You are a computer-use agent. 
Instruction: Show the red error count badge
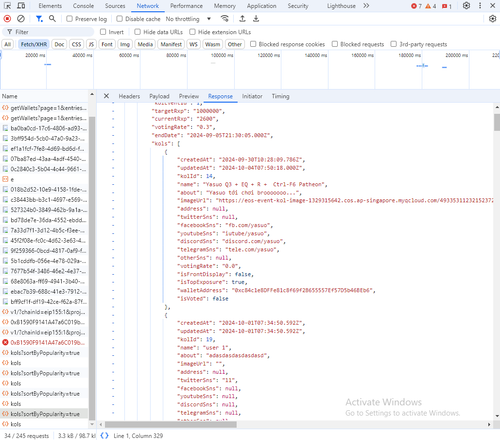click(x=416, y=6)
